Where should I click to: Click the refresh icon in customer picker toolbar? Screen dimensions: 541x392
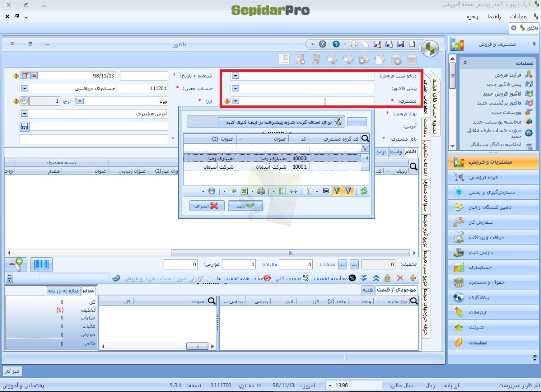point(363,191)
